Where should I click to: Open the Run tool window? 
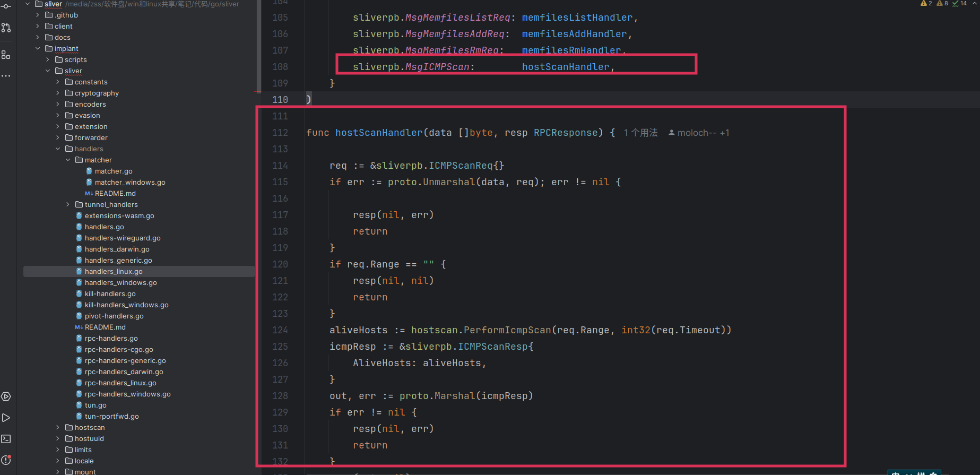click(6, 418)
